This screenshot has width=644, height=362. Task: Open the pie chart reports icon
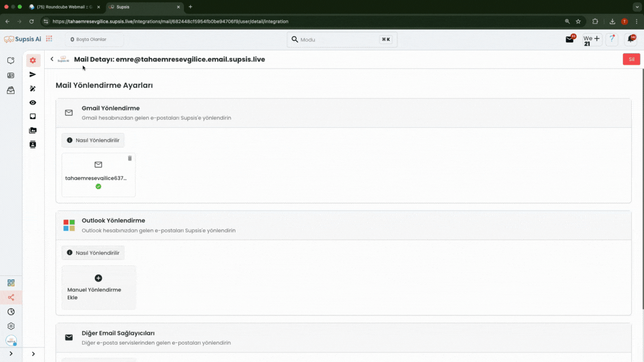pos(11,312)
